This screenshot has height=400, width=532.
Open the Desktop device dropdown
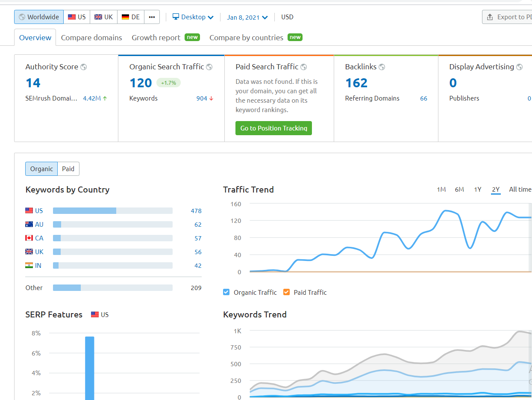coord(193,17)
